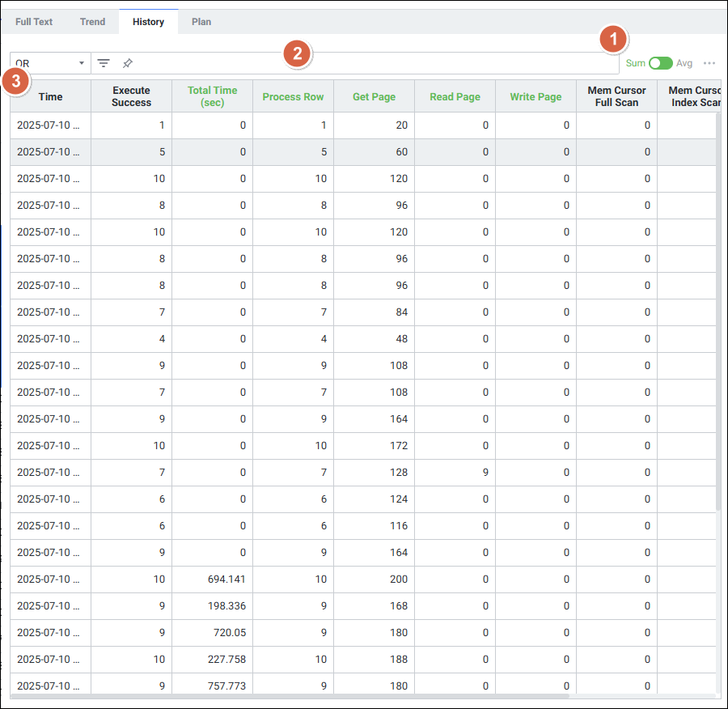
Task: Click the filter lines icon
Action: pyautogui.click(x=104, y=63)
